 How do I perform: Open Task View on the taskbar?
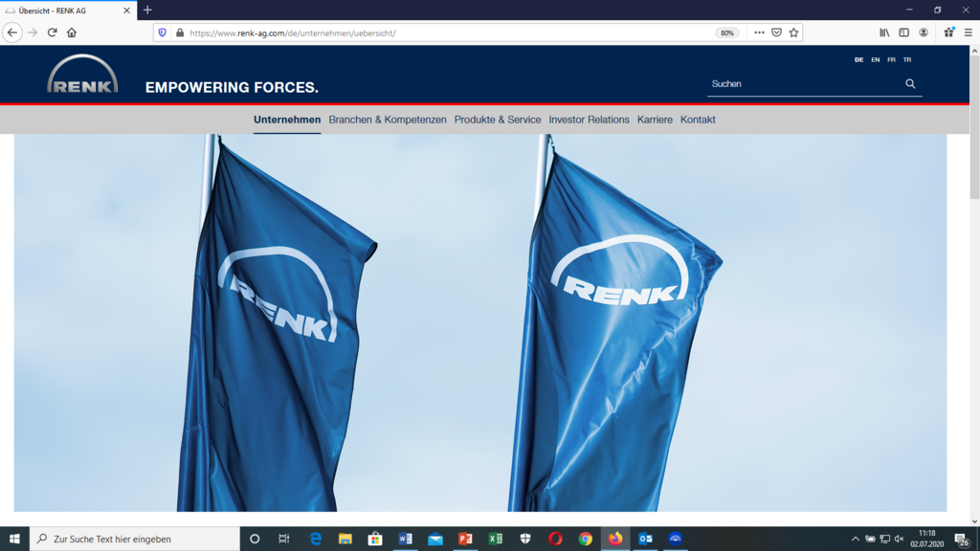pos(283,539)
